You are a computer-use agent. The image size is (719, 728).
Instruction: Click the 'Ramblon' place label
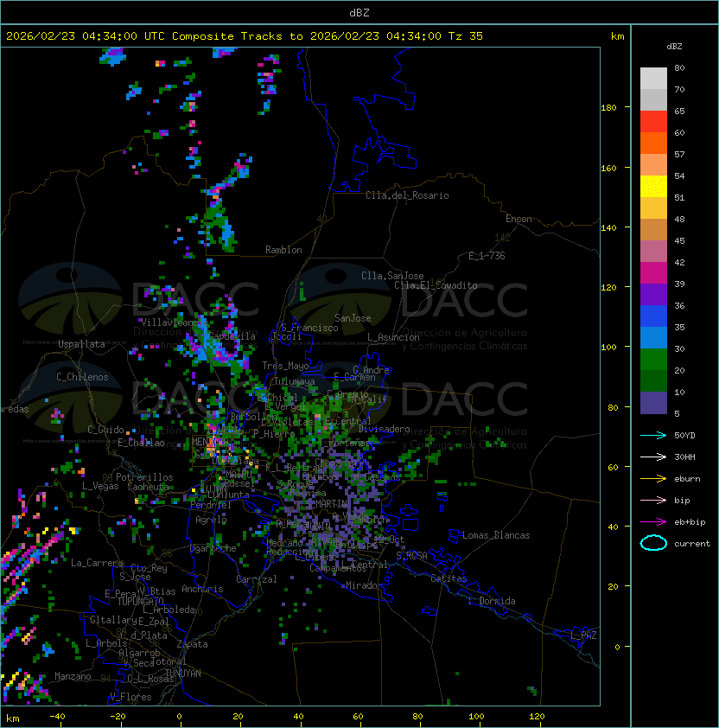click(x=283, y=250)
